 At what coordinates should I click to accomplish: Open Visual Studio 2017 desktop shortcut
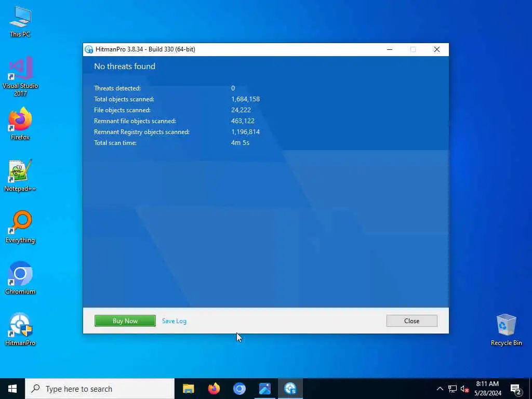pyautogui.click(x=20, y=76)
